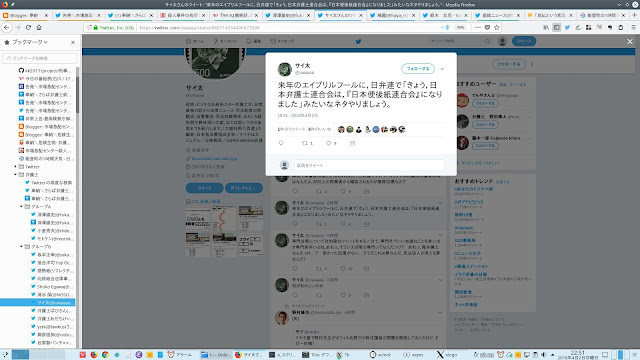Bookmark this page with the star icon
Screen dimensions: 640x360
(497, 27)
